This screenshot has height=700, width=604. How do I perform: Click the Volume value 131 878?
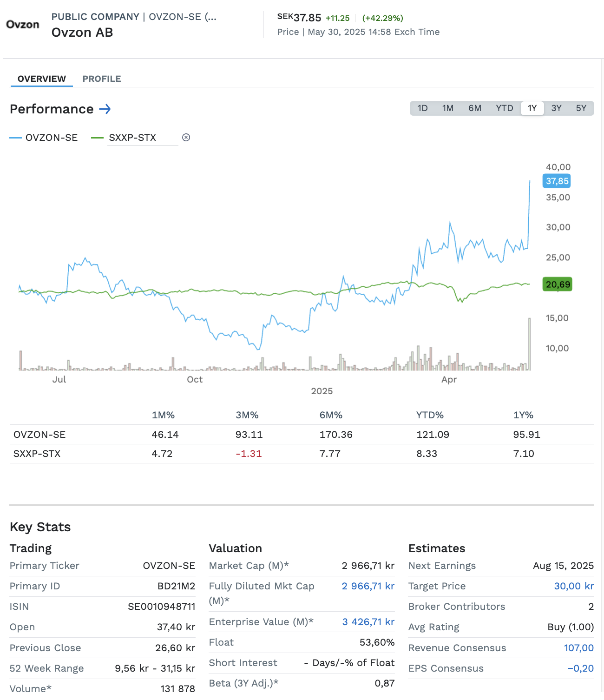tap(178, 689)
